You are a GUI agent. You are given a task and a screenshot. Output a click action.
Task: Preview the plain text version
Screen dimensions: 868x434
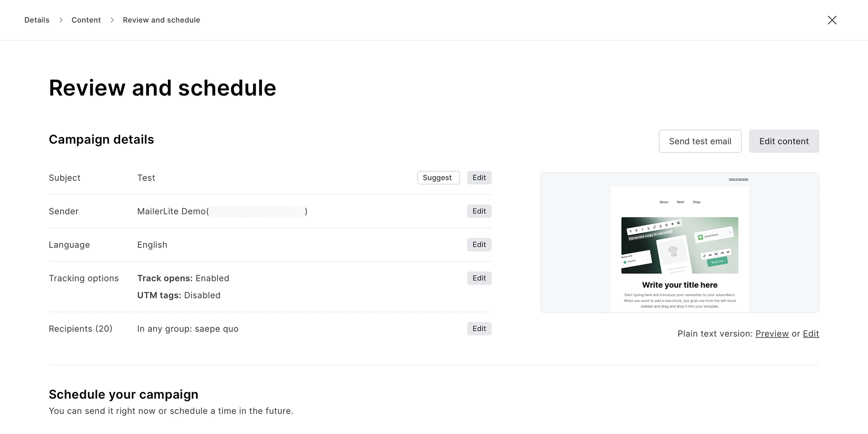coord(772,333)
